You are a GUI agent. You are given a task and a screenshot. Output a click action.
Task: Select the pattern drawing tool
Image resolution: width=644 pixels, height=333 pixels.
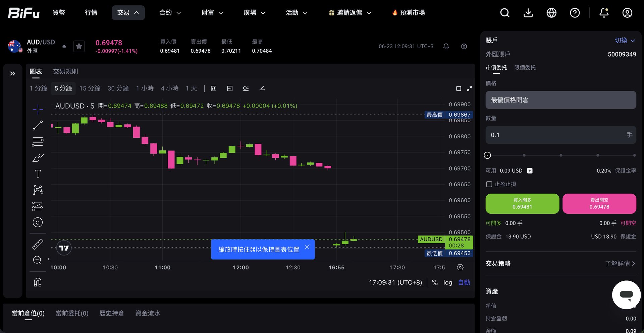pos(38,190)
